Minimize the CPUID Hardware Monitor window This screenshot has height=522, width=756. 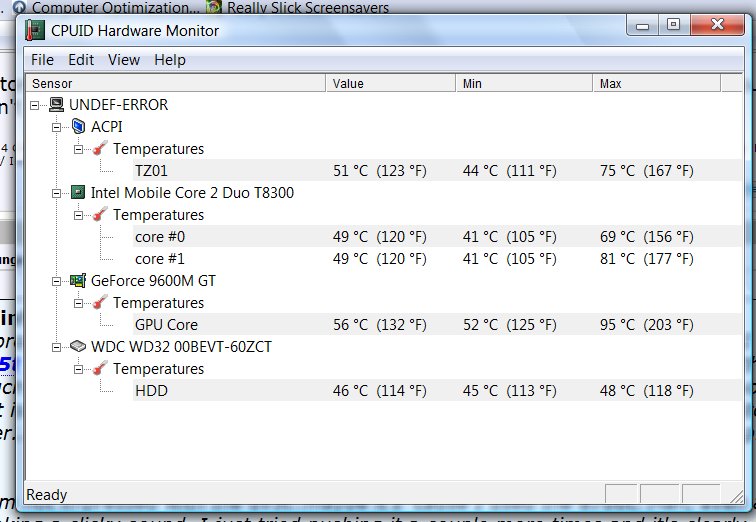[x=642, y=25]
